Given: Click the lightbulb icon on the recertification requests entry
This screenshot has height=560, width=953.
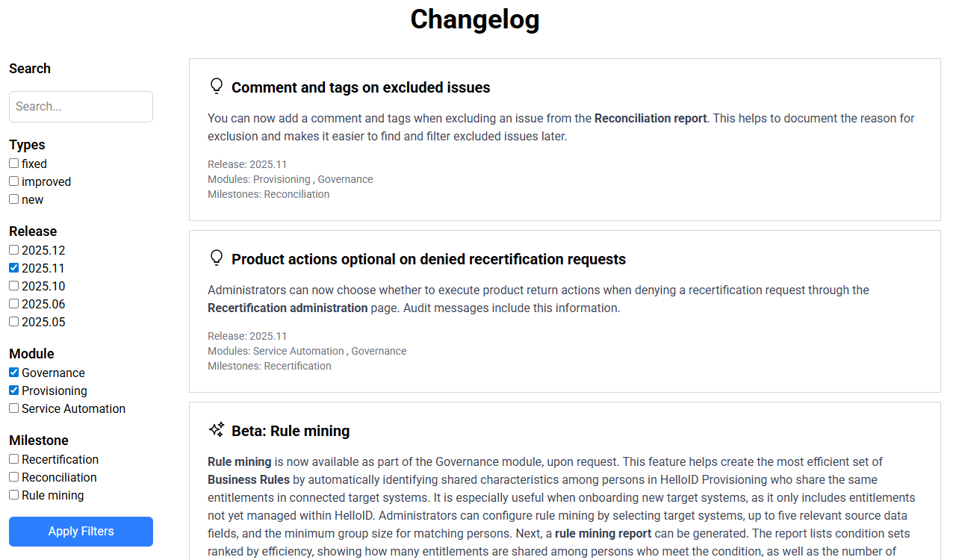Looking at the screenshot, I should [217, 258].
